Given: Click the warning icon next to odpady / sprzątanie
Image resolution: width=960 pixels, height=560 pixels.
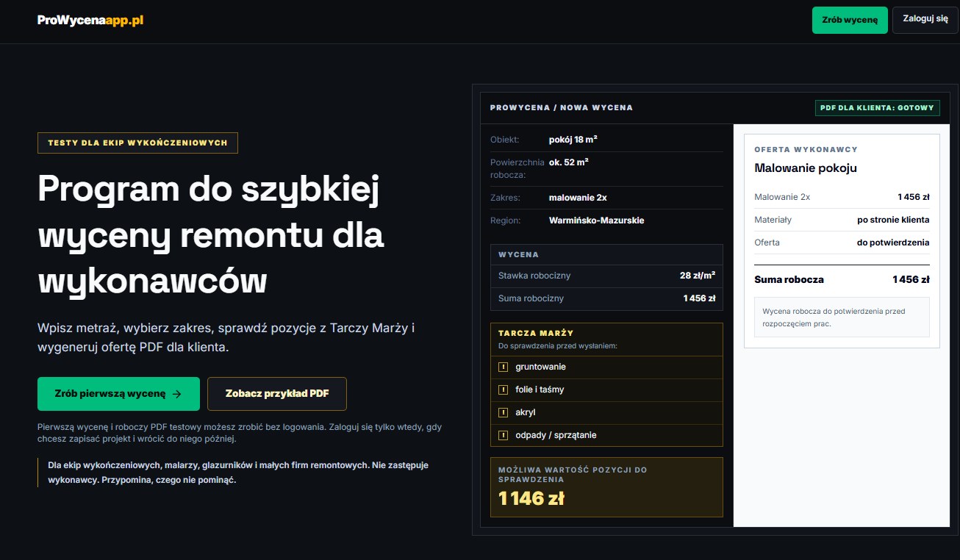Looking at the screenshot, I should 504,435.
